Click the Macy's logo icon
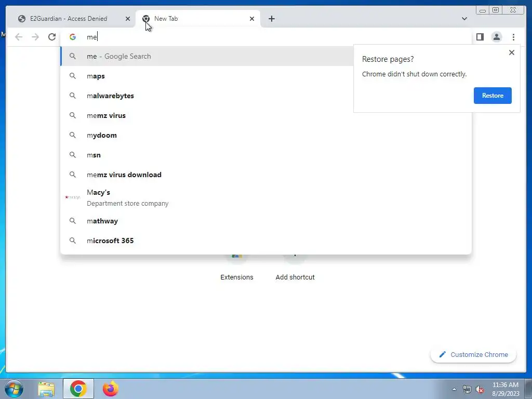 pyautogui.click(x=72, y=197)
